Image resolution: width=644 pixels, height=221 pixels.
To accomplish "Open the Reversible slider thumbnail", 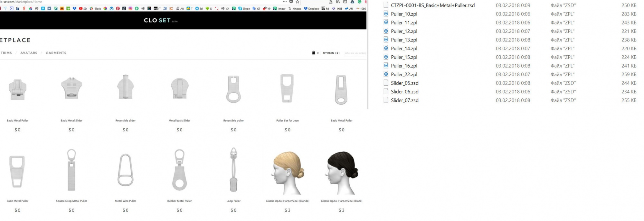I will 126,87.
